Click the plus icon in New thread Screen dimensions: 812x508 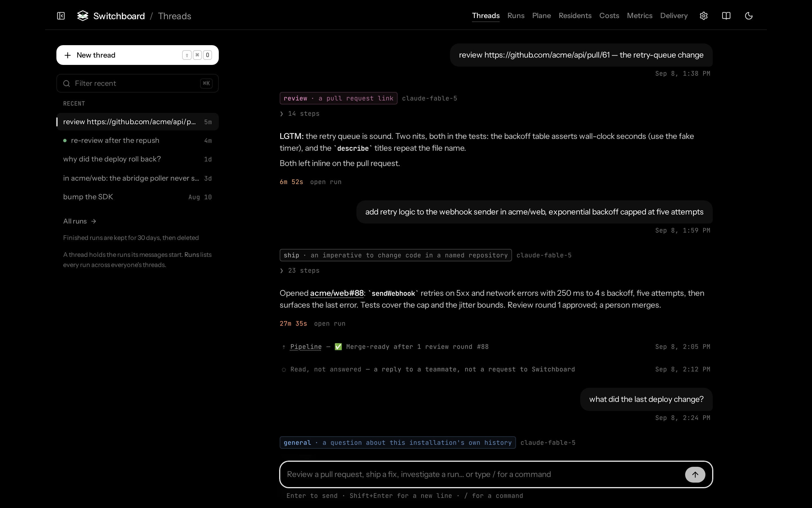tap(67, 55)
